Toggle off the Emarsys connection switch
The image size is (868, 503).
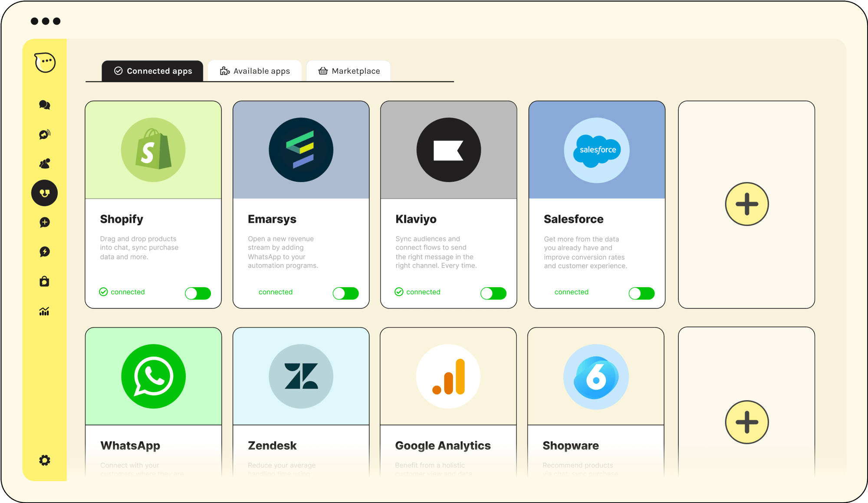tap(346, 293)
